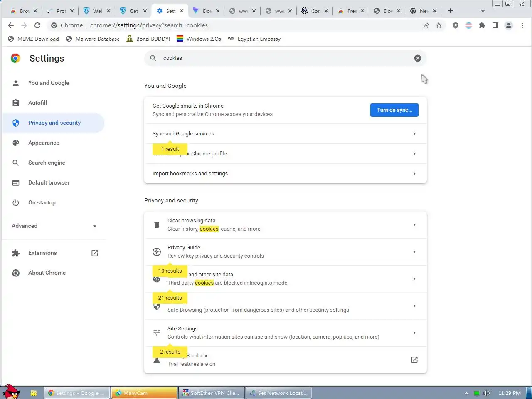Switch to the 'Prot' tab
This screenshot has height=399, width=532.
[x=60, y=11]
